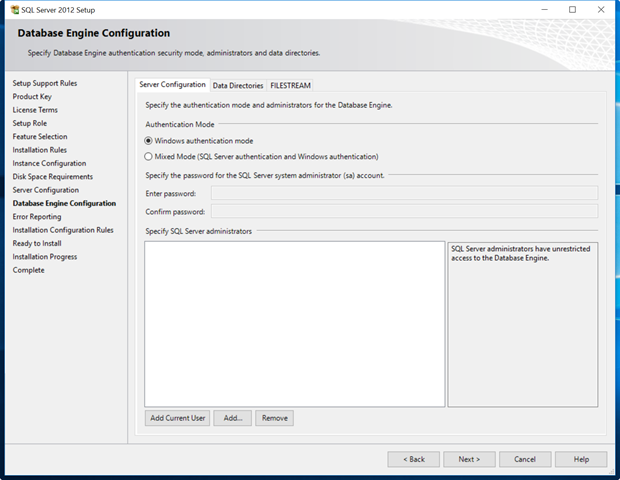
Task: Switch to the Data Directories tab
Action: point(238,86)
